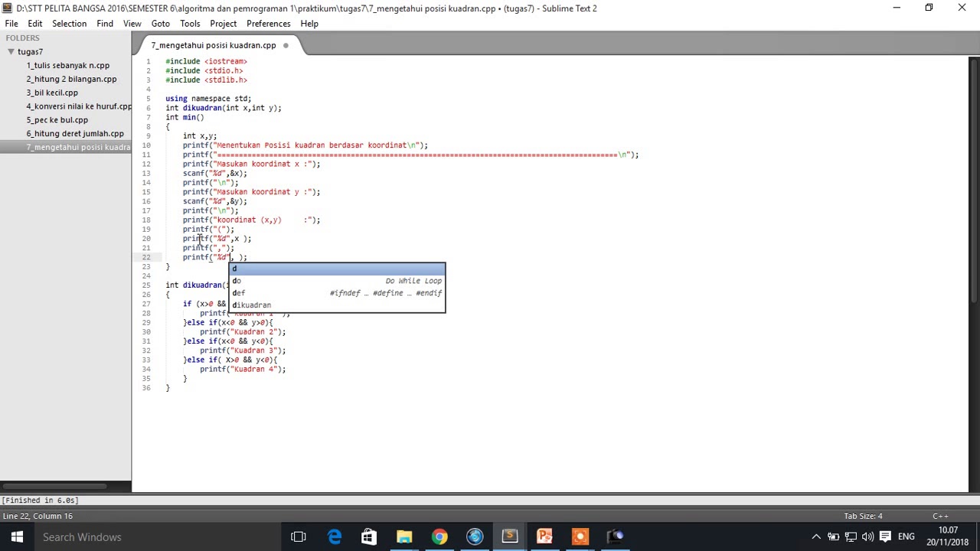
Task: Open the Project menu
Action: click(x=223, y=24)
